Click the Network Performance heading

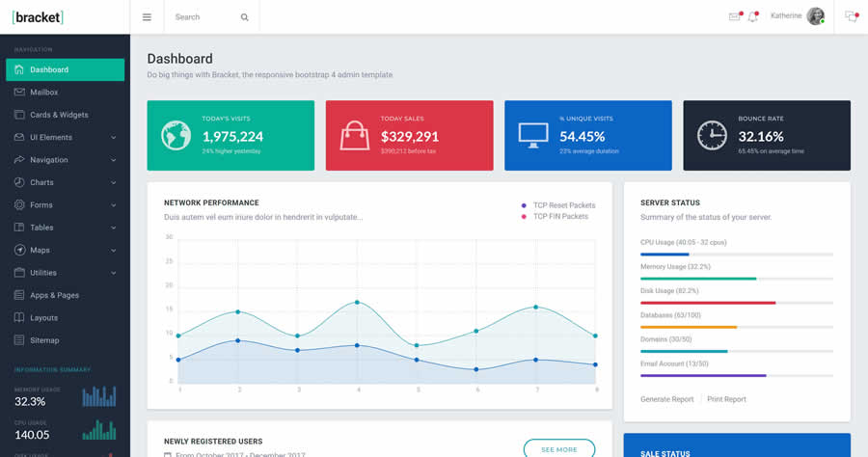tap(211, 202)
